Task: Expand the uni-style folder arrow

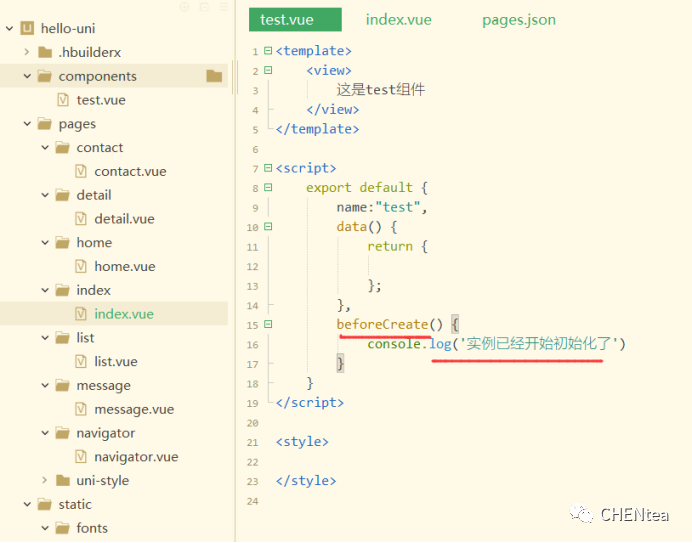Action: 44,481
